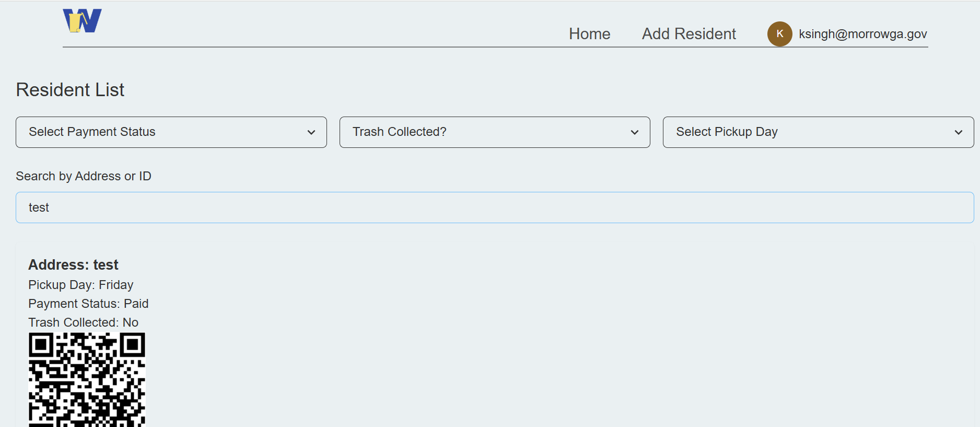Click the Trash Collected chevron arrow

[635, 133]
